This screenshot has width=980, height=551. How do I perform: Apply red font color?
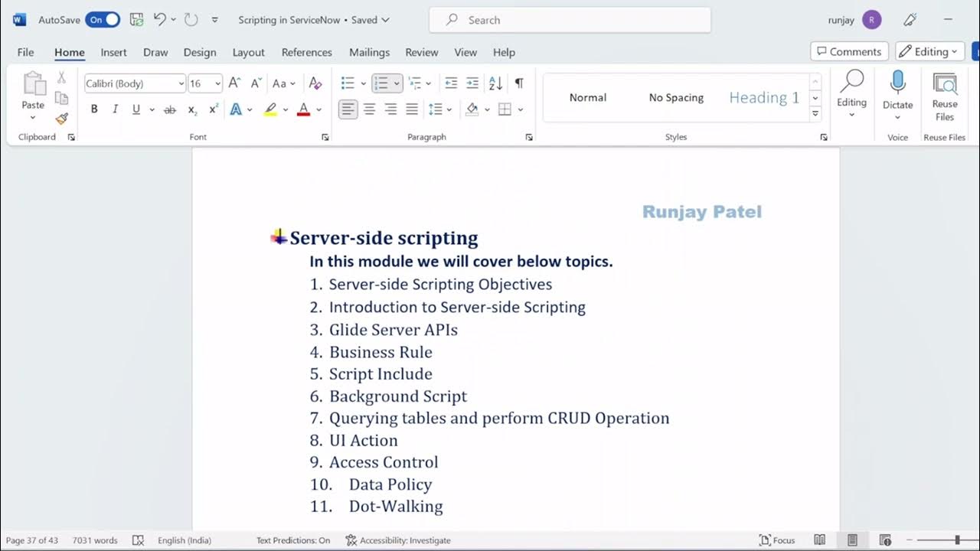click(303, 109)
